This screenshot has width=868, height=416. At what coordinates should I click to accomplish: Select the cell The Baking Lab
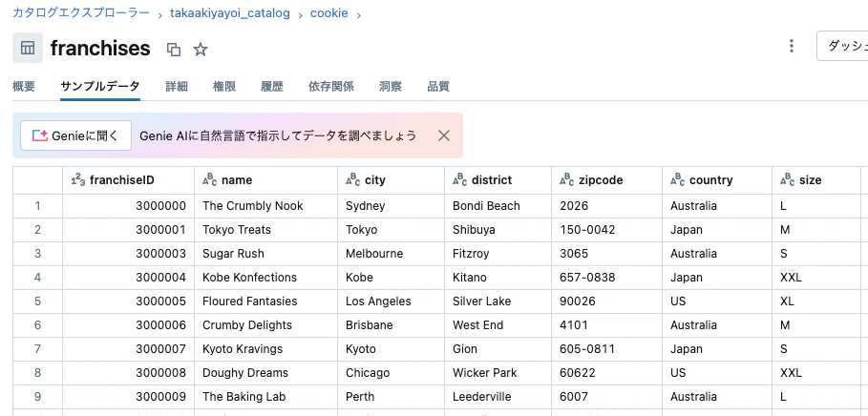(265, 396)
